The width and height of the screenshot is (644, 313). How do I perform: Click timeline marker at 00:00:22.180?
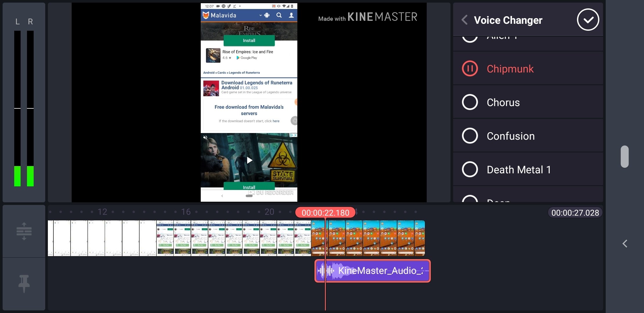[324, 212]
